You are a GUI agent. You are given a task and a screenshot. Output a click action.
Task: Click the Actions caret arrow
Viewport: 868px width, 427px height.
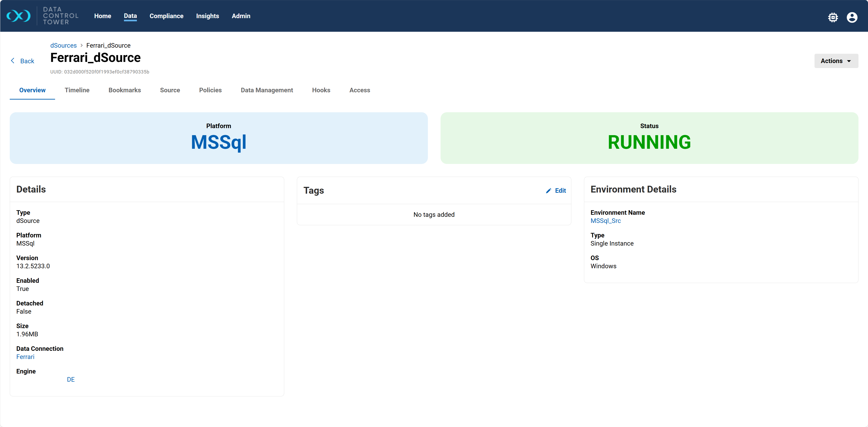pyautogui.click(x=849, y=61)
